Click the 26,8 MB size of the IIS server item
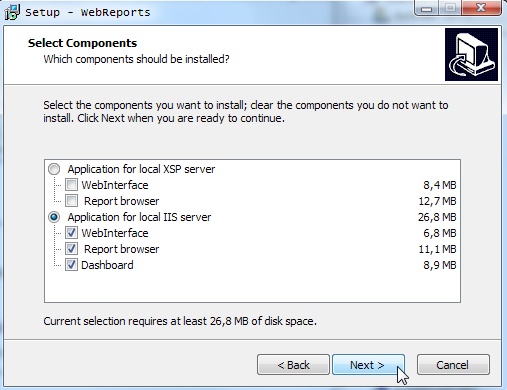Viewport: 507px width, 390px height. [437, 217]
